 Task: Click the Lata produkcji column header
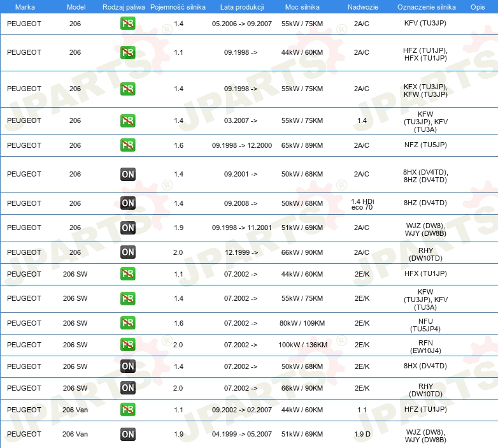[242, 7]
